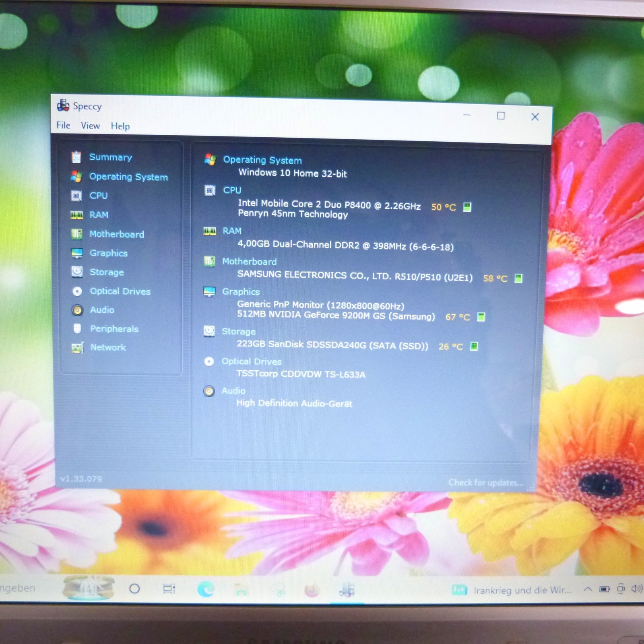Click the '4,00GB Dual-Channel DDR2' text

tap(298, 244)
